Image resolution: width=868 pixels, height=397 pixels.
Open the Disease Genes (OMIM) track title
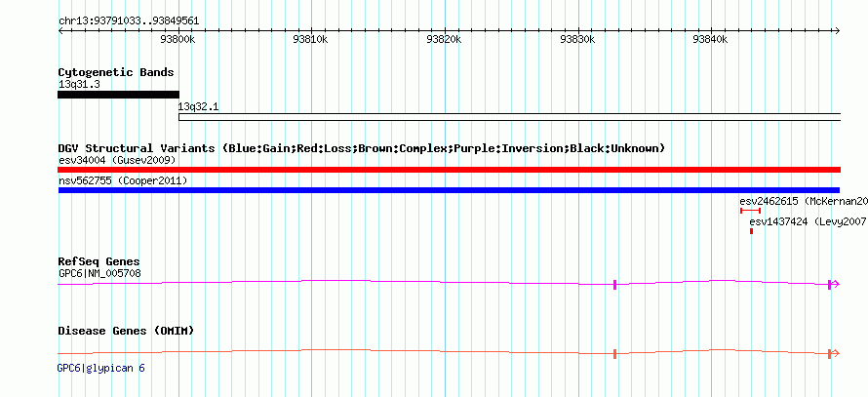click(x=126, y=331)
